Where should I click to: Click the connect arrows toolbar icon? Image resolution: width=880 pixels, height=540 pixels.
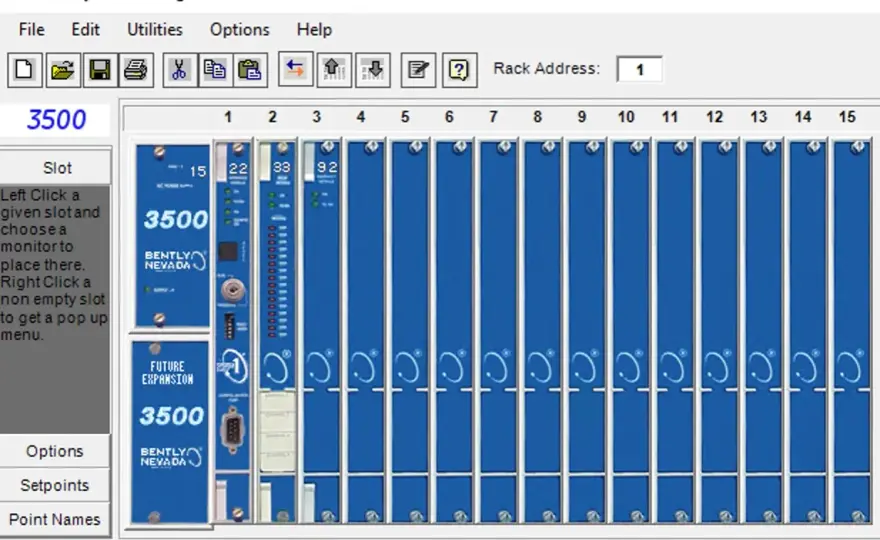296,70
